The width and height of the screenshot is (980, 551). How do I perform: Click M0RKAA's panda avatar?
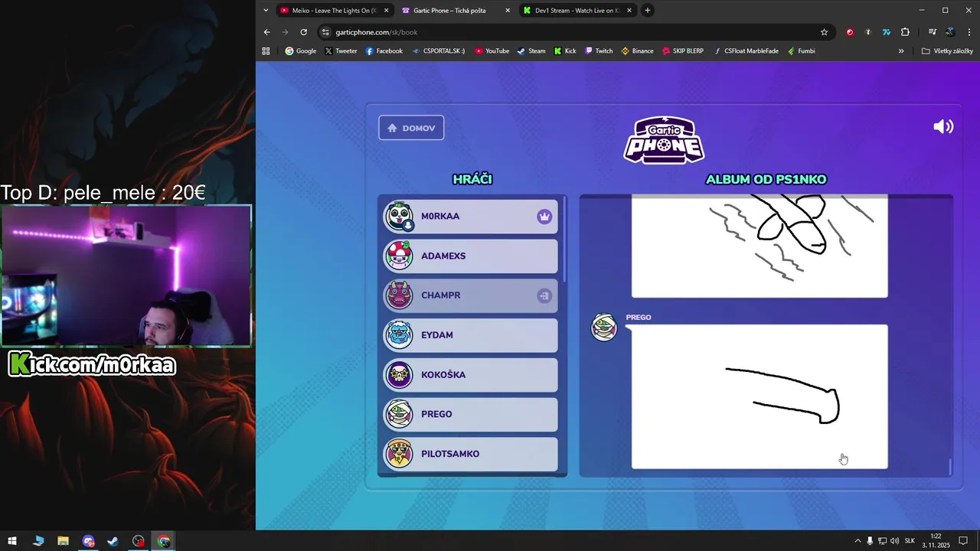click(x=399, y=217)
